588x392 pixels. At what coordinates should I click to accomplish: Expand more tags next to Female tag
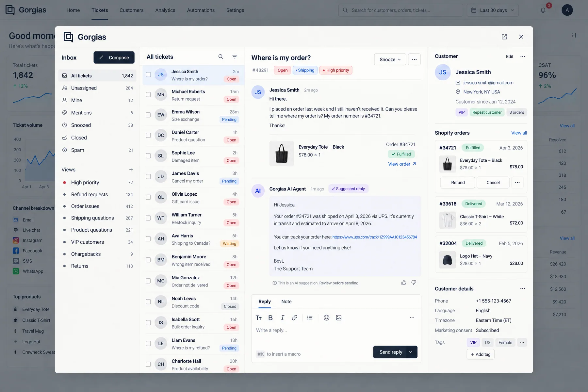[x=522, y=342]
